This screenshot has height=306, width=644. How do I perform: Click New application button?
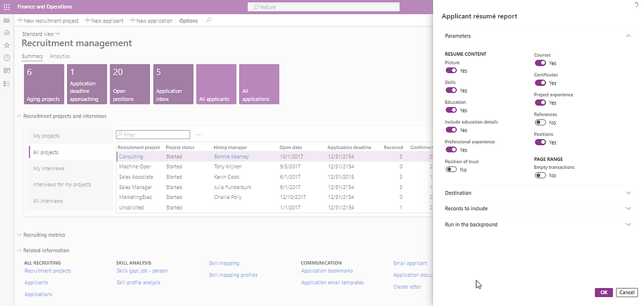pos(151,20)
